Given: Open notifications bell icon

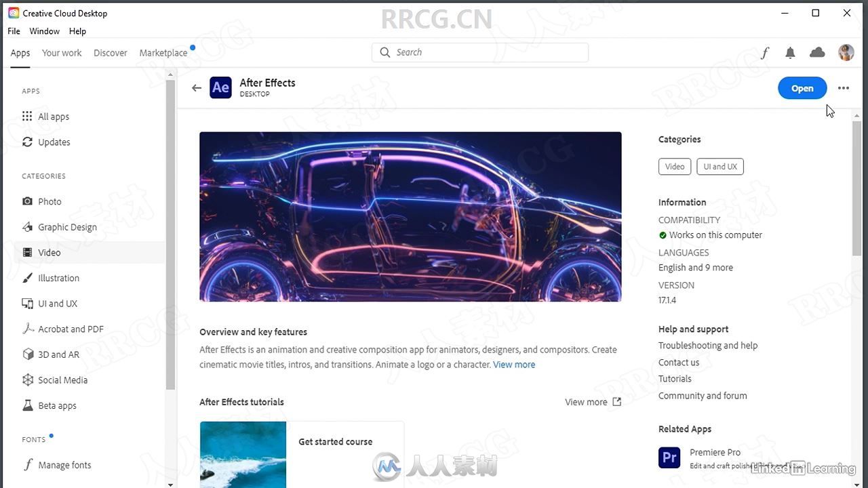Looking at the screenshot, I should click(x=790, y=53).
